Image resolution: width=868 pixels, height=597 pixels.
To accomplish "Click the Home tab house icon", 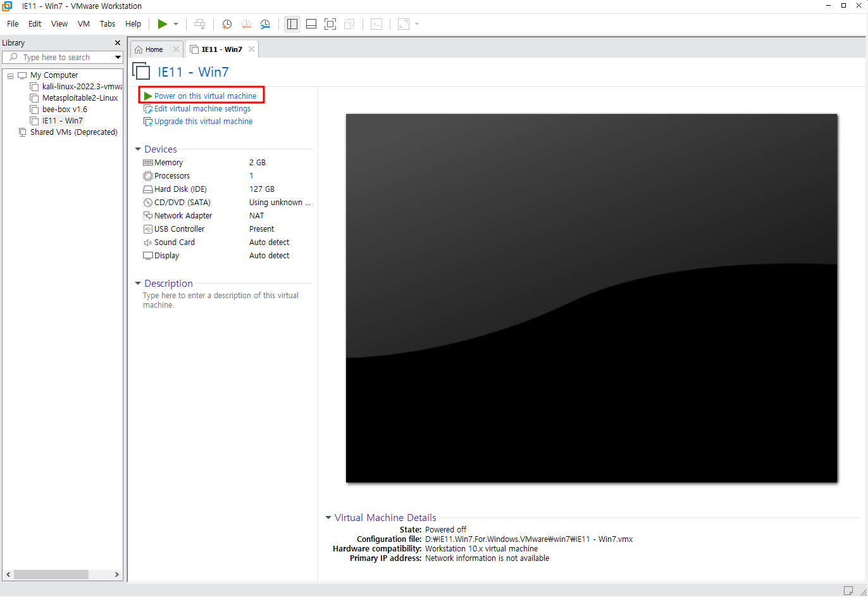I will point(139,49).
